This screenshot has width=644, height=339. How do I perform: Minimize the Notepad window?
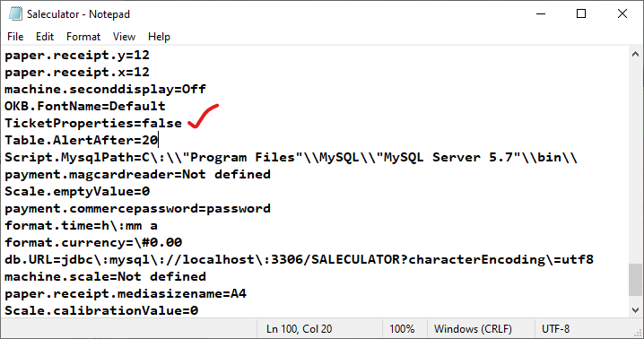(541, 13)
